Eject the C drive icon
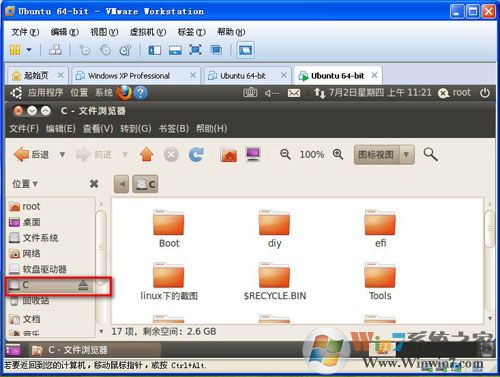 [x=83, y=285]
